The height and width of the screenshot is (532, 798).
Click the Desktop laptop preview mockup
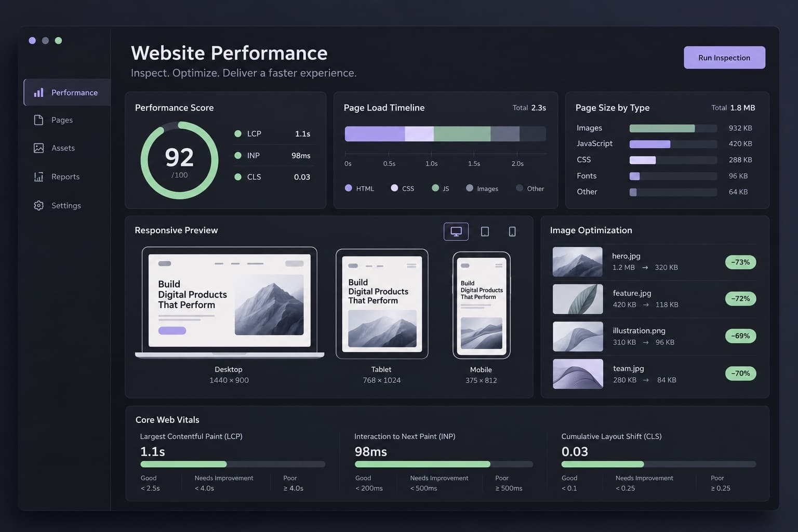(230, 302)
